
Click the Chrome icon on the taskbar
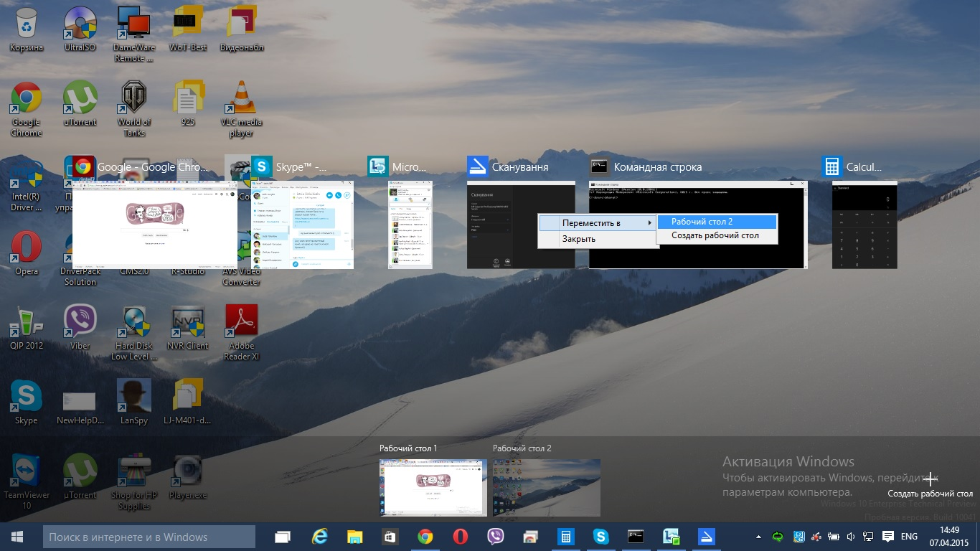tap(425, 537)
